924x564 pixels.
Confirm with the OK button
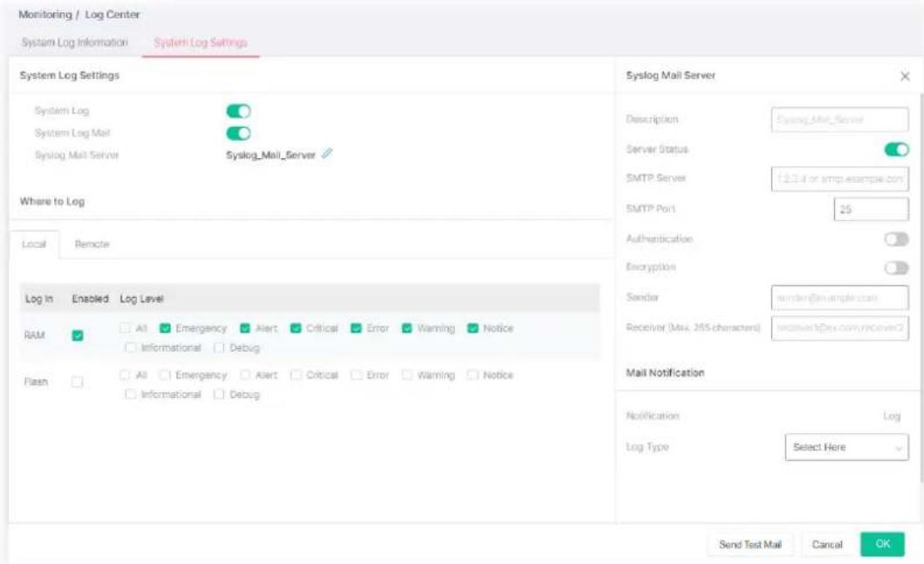point(882,544)
